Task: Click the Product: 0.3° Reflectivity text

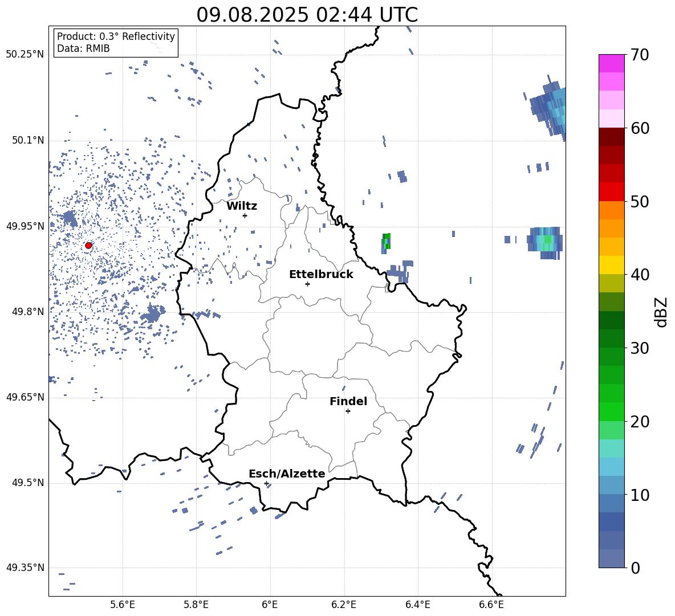Action: [116, 36]
